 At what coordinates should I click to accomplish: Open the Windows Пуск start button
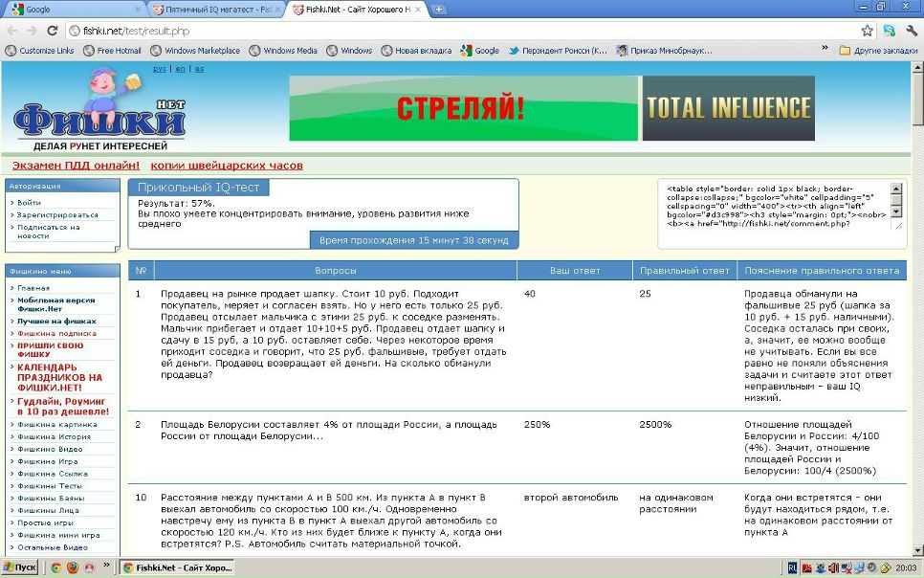(x=20, y=567)
